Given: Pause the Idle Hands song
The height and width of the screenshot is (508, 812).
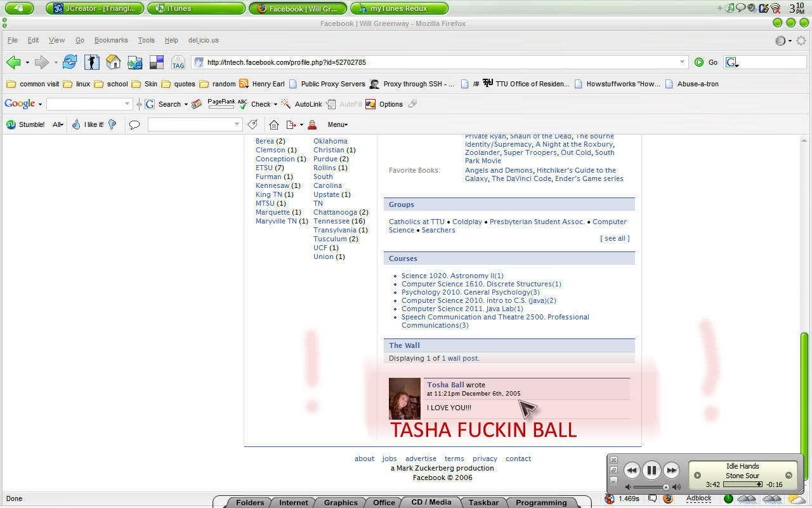Looking at the screenshot, I should click(652, 471).
